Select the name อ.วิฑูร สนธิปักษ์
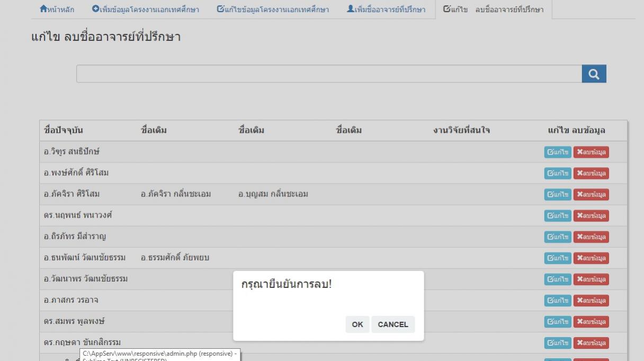Screen dimensions: 644x361 coord(71,152)
